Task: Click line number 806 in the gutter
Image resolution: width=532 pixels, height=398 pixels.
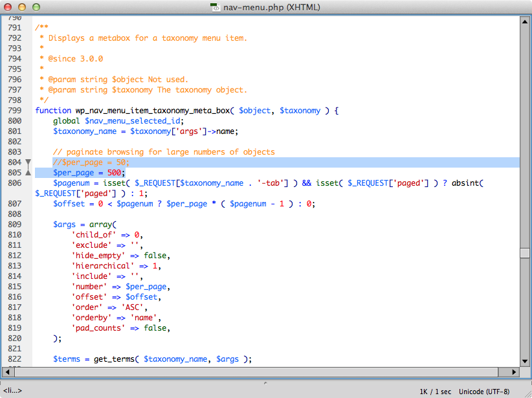Action: 15,183
